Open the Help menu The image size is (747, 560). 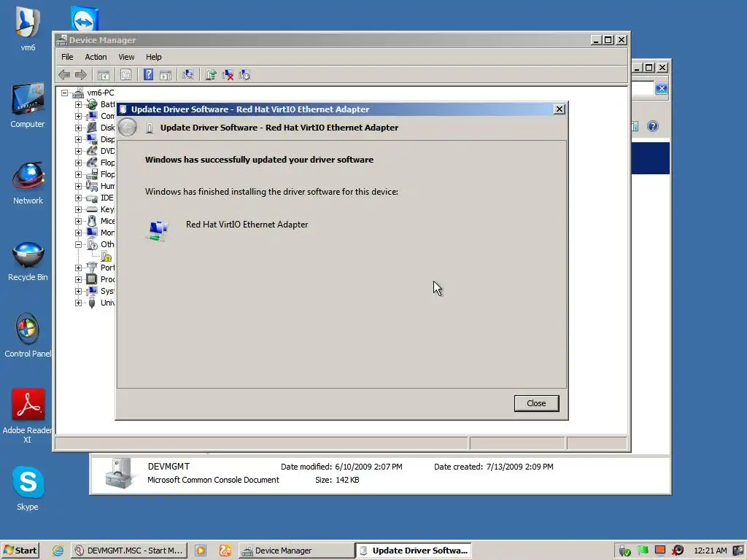tap(153, 57)
